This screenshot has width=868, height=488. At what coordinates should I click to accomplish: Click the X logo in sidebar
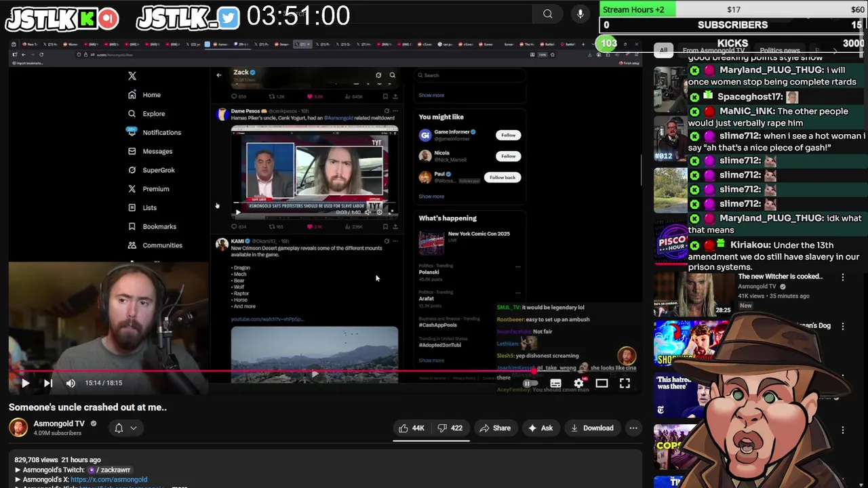[x=132, y=76]
